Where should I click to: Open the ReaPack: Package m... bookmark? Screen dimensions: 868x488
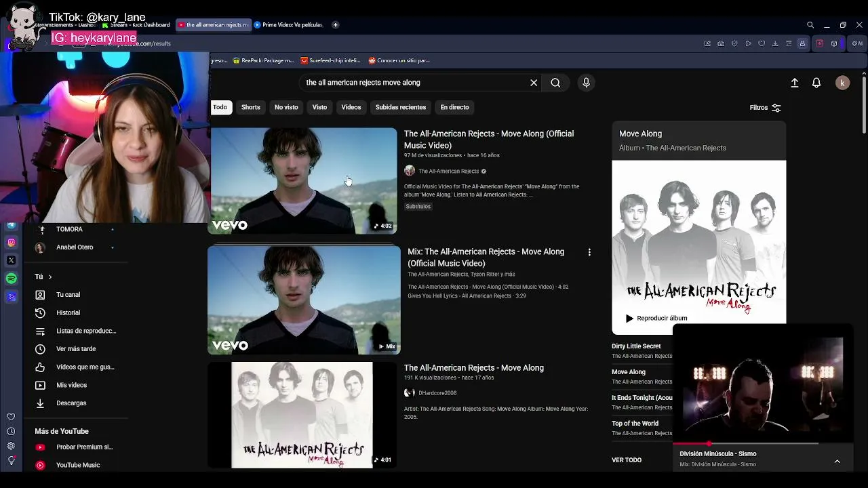(x=262, y=60)
